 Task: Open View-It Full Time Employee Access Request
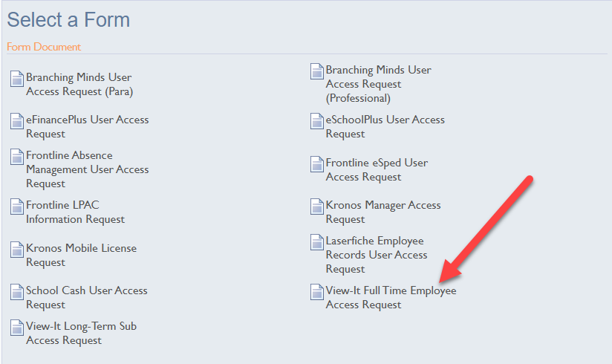coord(391,297)
